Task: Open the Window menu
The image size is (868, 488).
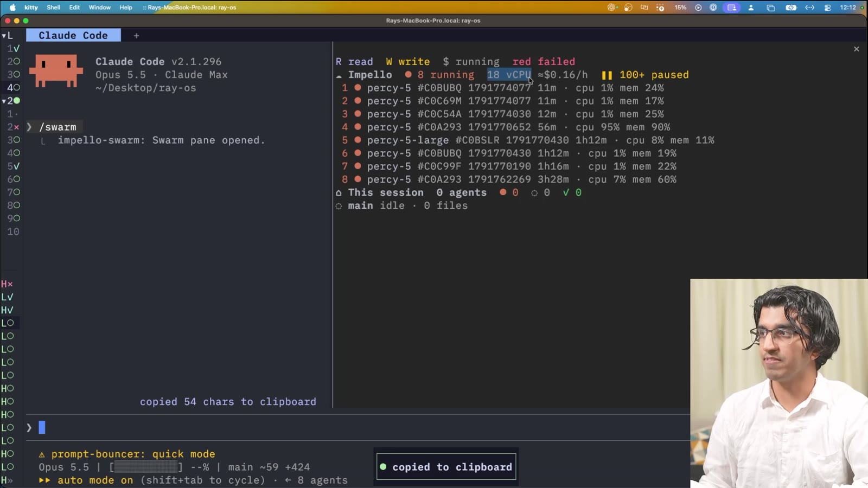Action: click(99, 8)
